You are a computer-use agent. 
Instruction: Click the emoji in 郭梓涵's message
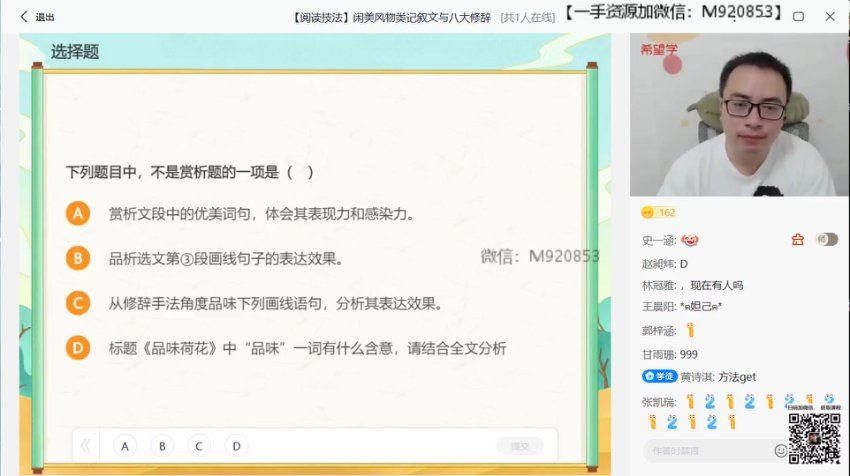tap(690, 330)
